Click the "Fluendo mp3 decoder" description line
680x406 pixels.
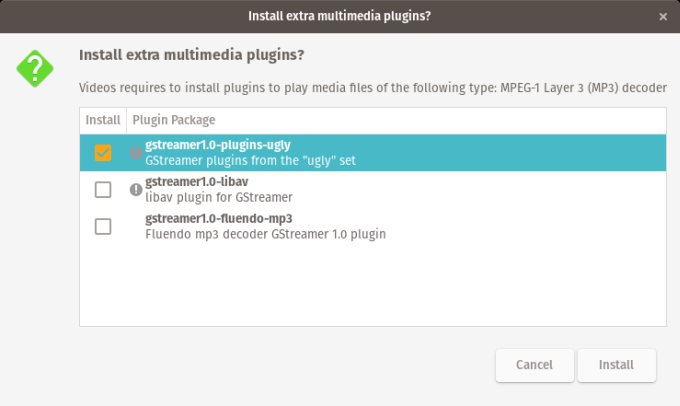click(x=265, y=234)
